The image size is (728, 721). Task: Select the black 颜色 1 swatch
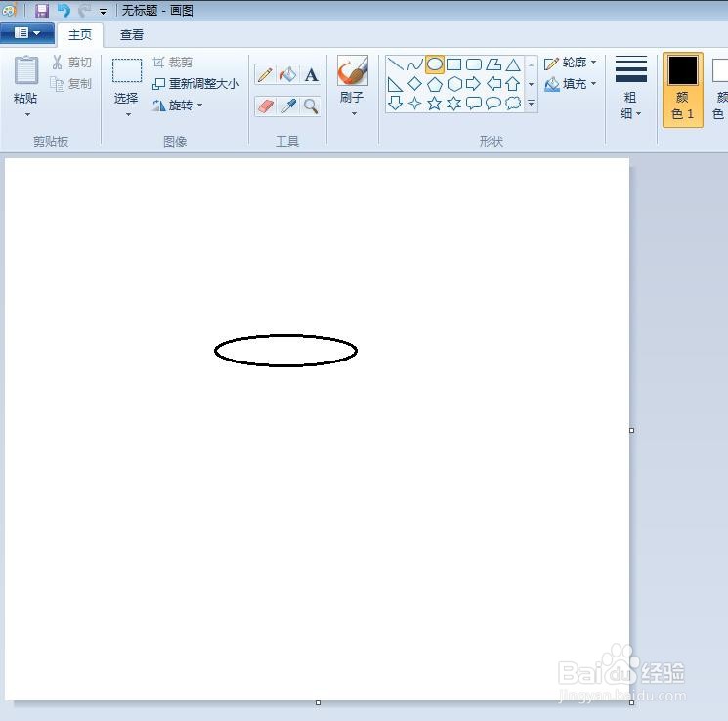[x=682, y=89]
